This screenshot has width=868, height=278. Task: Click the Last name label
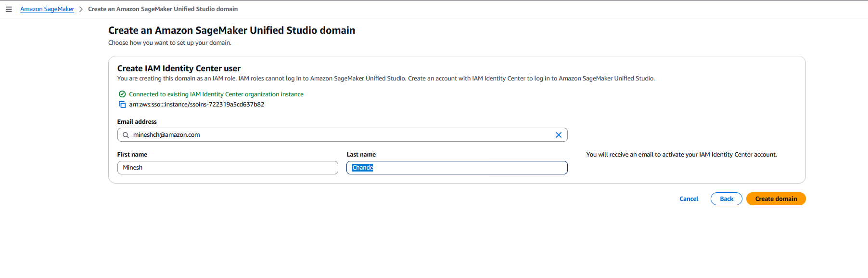pos(361,155)
